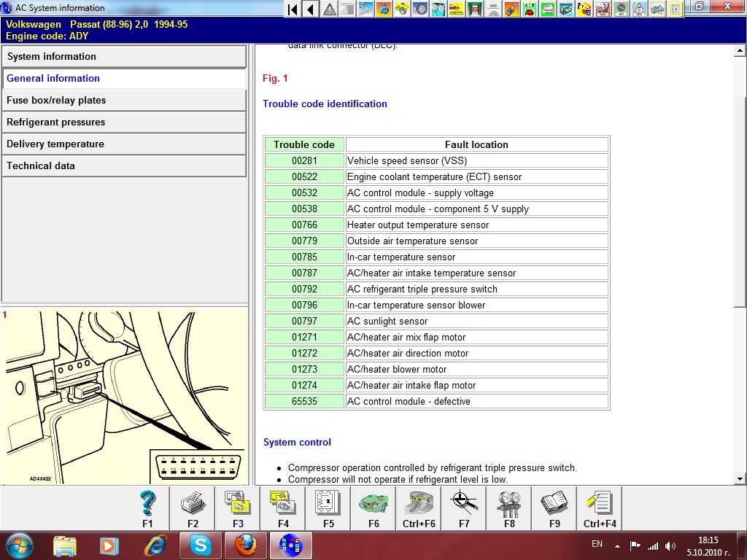The image size is (747, 560).
Task: Click the scroll down arrow of content pane
Action: click(x=740, y=478)
